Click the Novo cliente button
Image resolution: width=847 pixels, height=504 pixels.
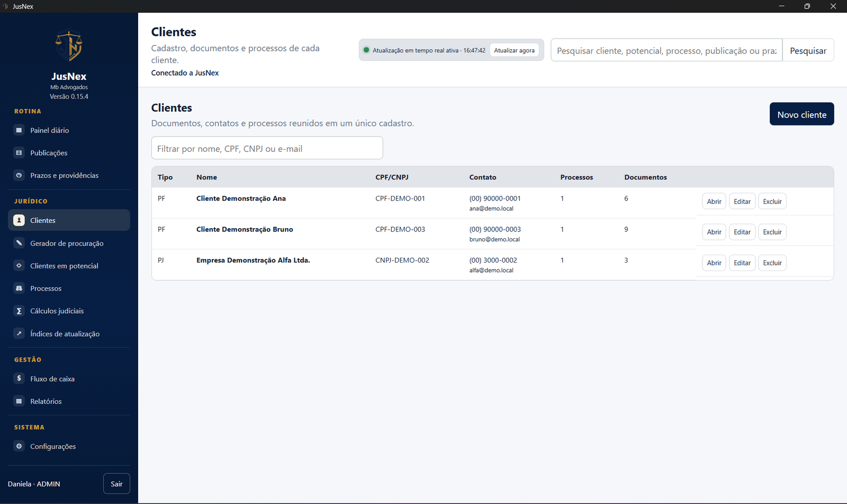click(801, 114)
